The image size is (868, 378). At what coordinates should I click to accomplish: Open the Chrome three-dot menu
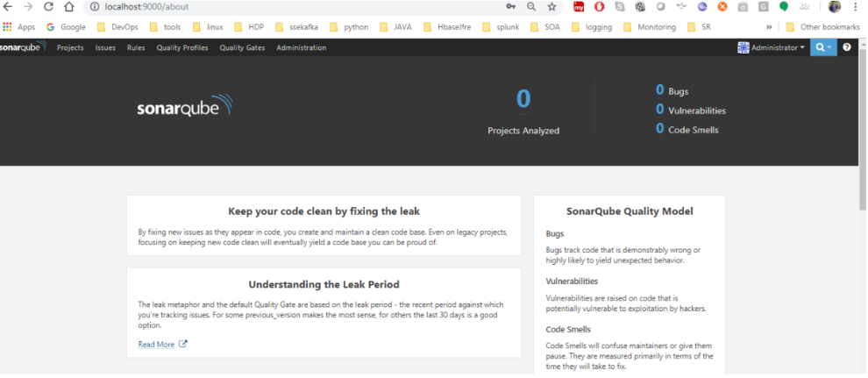pyautogui.click(x=857, y=7)
